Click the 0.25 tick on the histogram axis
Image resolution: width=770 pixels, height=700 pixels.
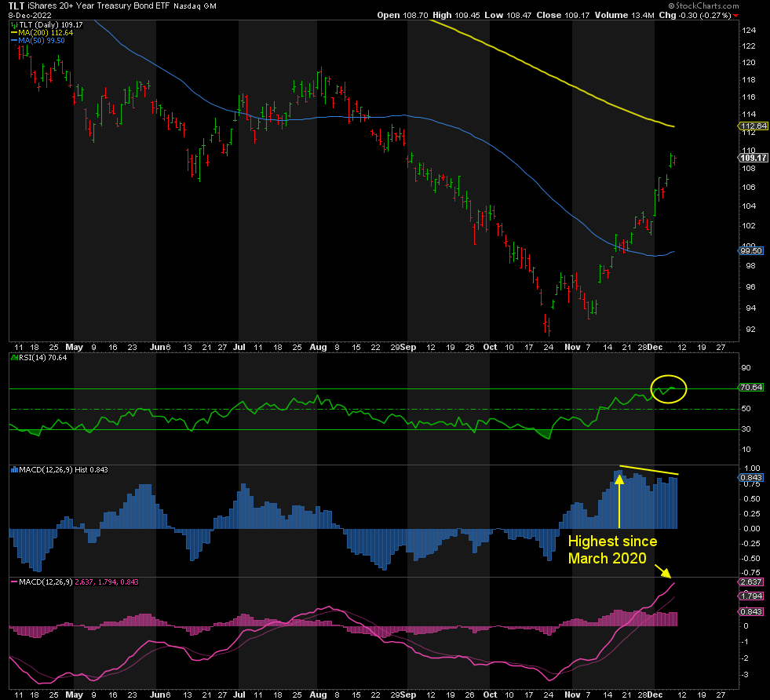[751, 514]
